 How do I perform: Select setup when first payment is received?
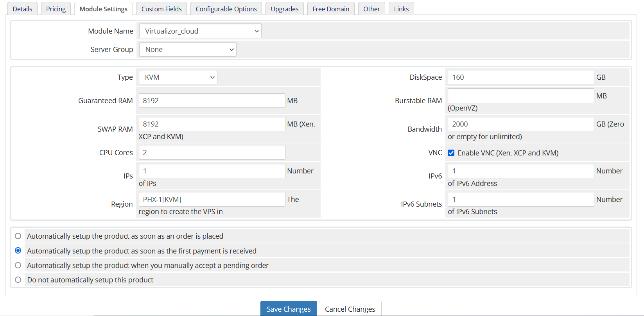pos(18,250)
